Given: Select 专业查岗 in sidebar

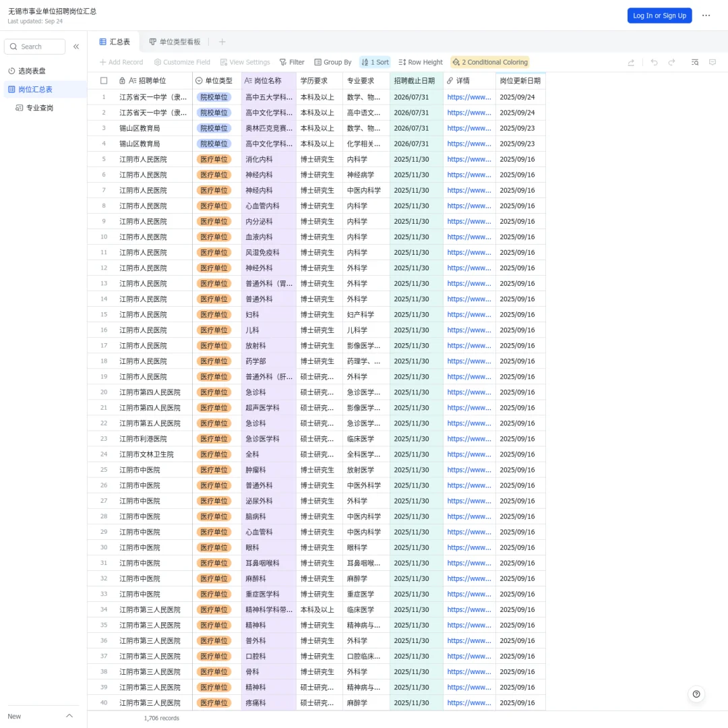Looking at the screenshot, I should [x=39, y=108].
